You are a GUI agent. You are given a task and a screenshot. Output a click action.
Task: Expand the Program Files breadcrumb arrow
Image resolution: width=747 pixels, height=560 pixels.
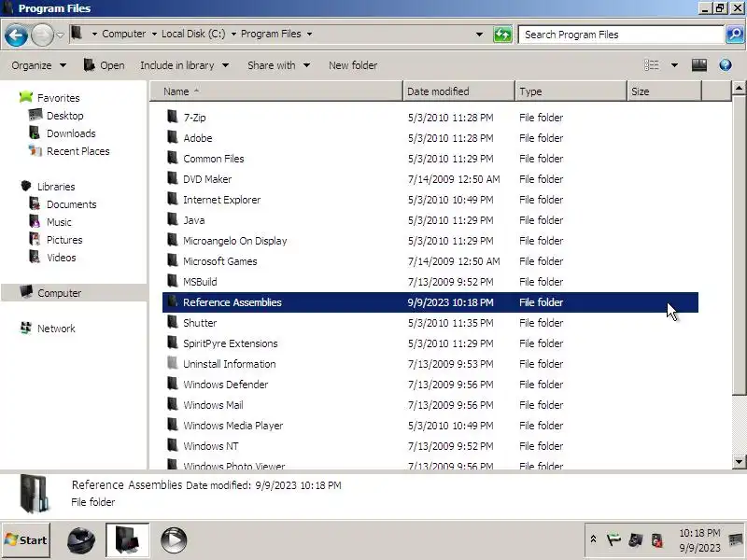309,34
